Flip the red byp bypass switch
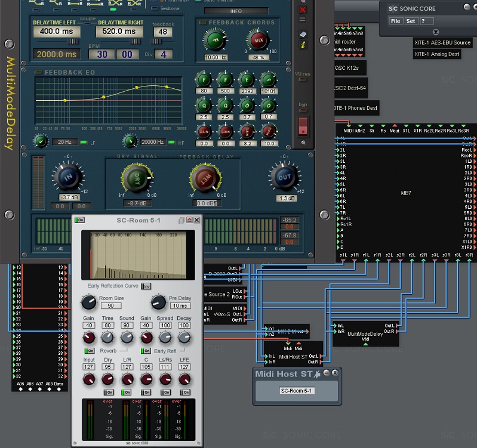Screen dimensions: 477x448 (x=303, y=126)
